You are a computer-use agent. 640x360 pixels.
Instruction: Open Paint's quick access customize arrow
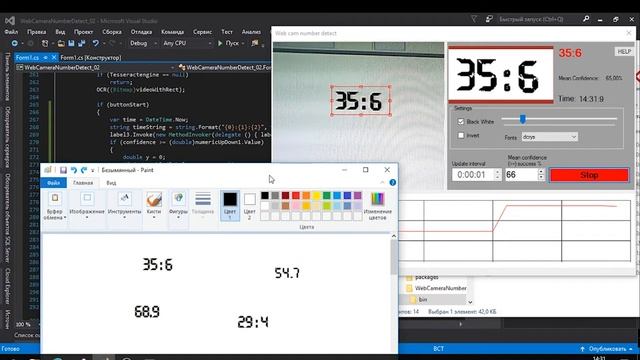[x=93, y=170]
